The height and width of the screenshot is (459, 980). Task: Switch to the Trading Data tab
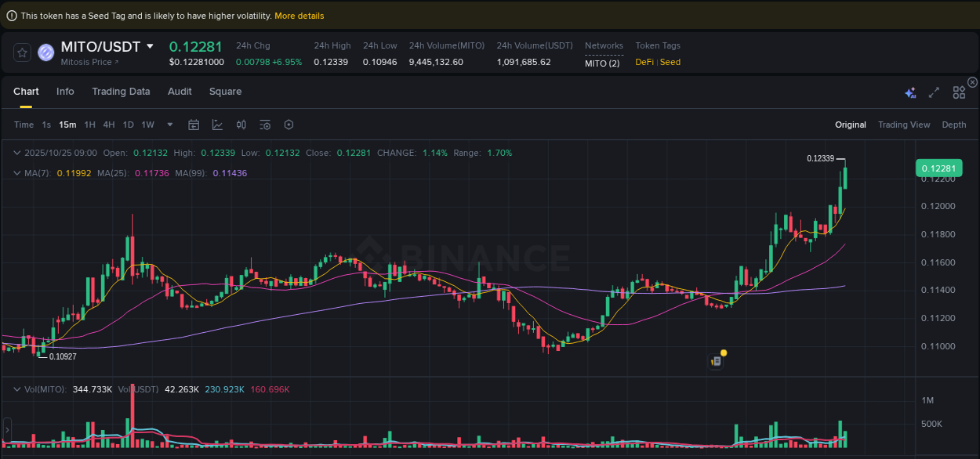[121, 92]
